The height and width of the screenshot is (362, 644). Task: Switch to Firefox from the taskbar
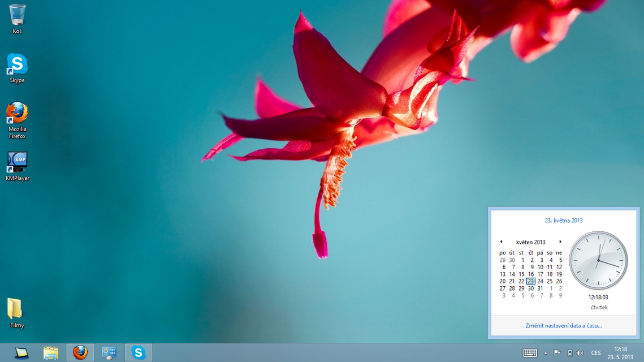(x=79, y=352)
